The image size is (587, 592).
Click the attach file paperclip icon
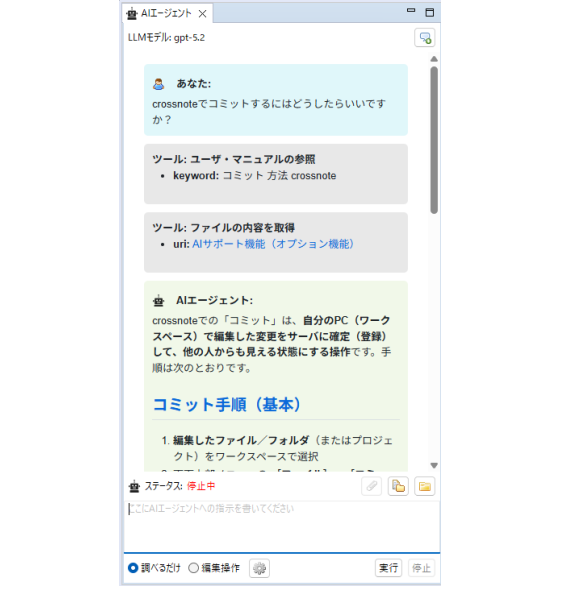[371, 486]
